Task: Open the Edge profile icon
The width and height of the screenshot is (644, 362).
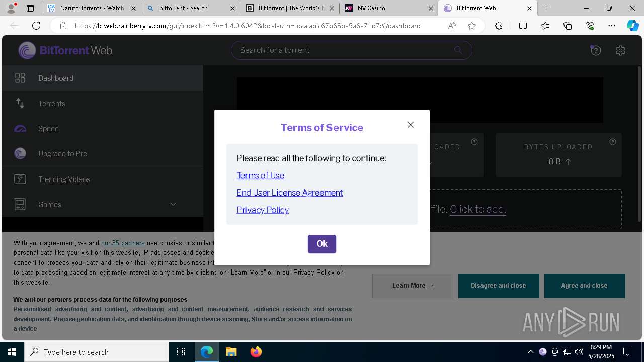Action: tap(12, 8)
